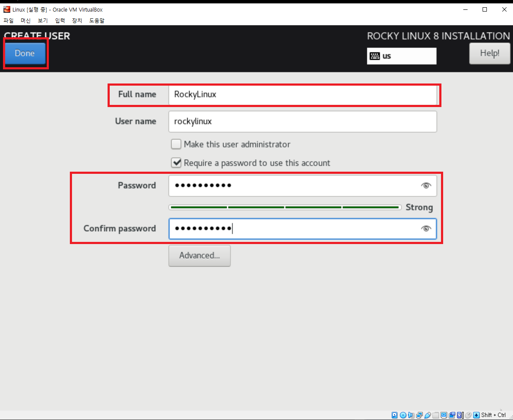The height and width of the screenshot is (420, 513).
Task: Click the network adapters status icon
Action: (420, 415)
